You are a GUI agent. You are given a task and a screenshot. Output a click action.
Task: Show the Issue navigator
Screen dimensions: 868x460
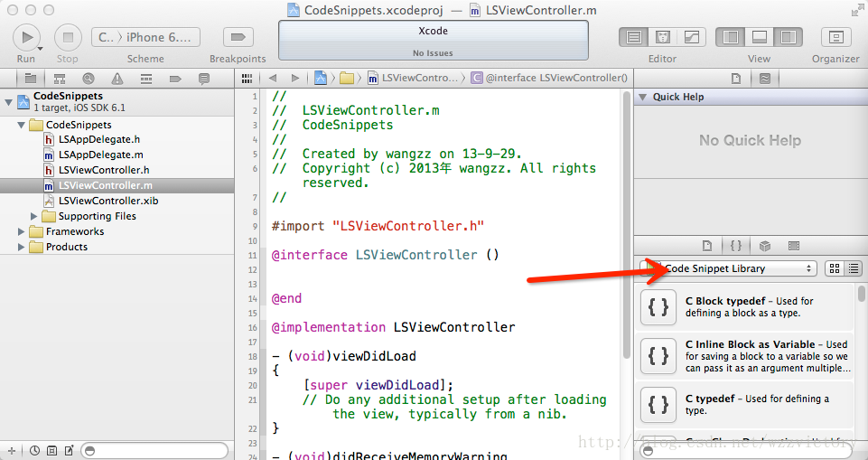tap(117, 79)
